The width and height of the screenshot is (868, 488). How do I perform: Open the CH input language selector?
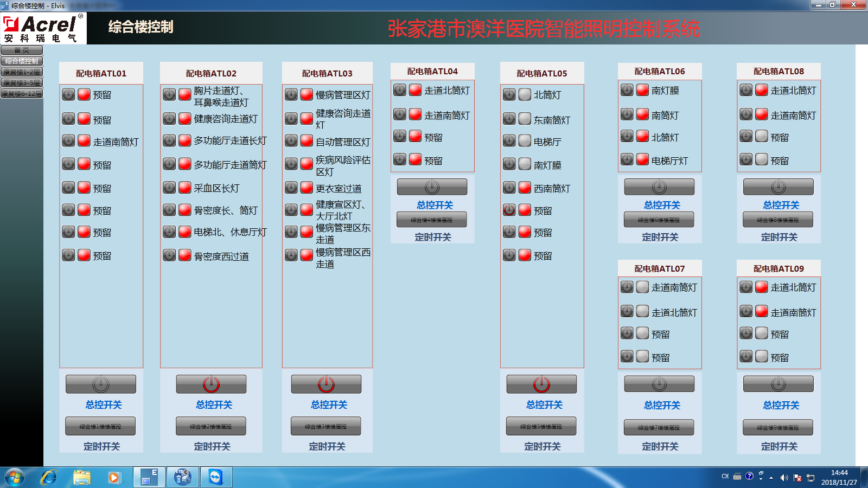point(725,477)
